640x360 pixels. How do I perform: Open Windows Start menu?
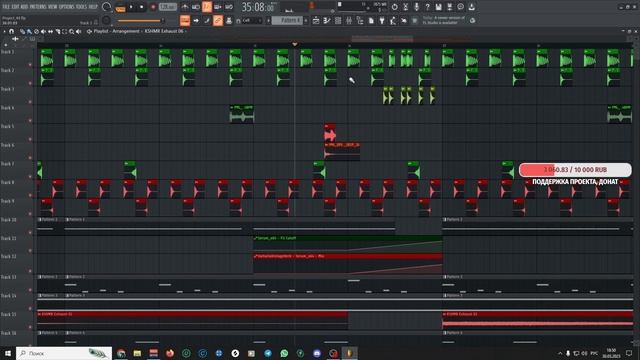[x=8, y=353]
